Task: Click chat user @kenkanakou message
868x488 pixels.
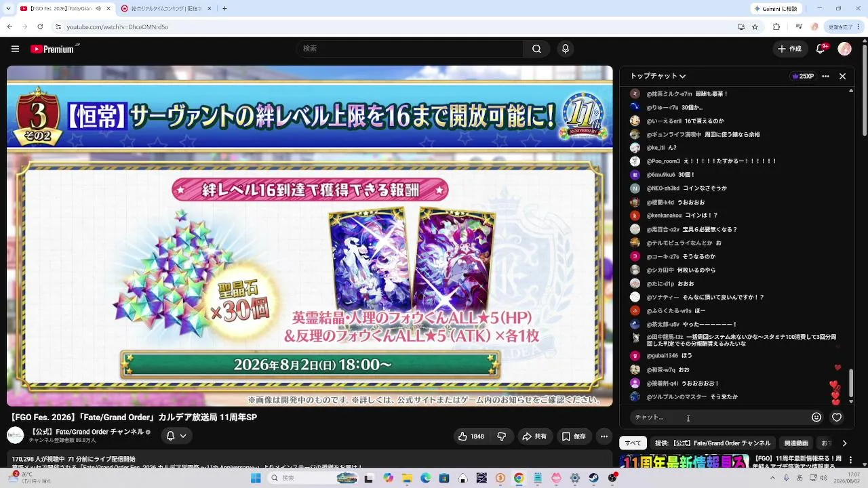Action: [x=672, y=216]
